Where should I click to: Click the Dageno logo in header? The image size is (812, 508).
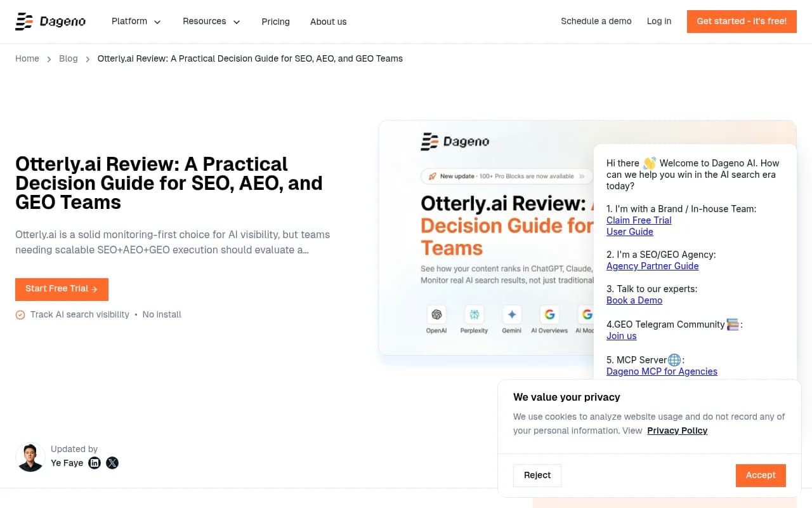click(50, 22)
